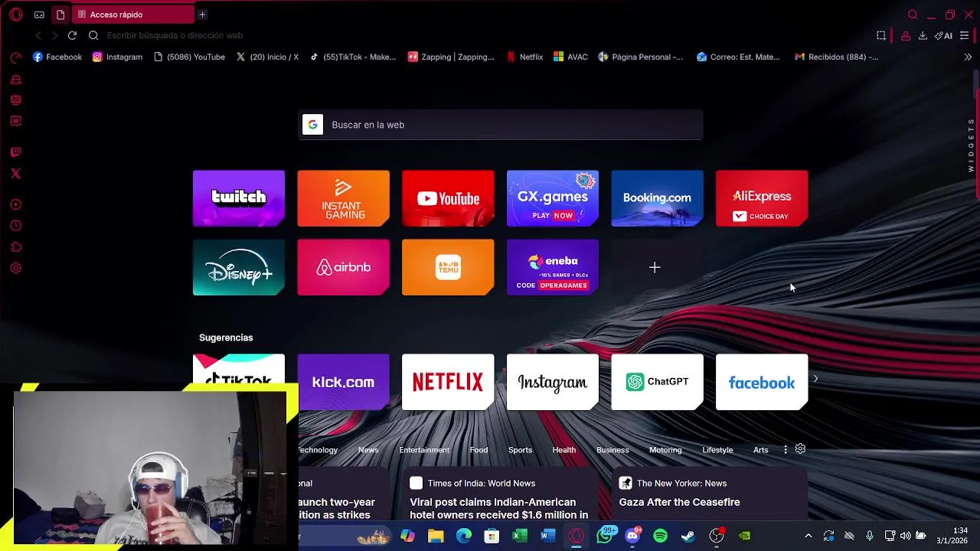The image size is (980, 551).
Task: Click the address bar search field
Action: click(x=482, y=35)
